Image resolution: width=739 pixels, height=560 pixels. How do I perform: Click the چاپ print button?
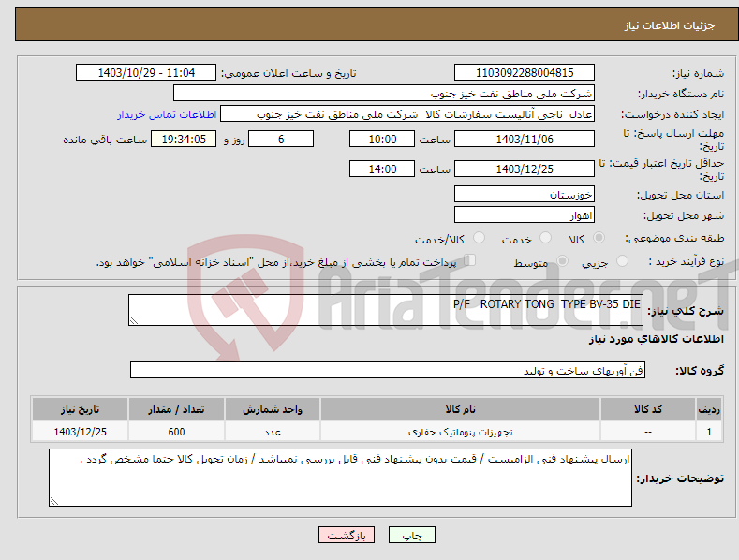pos(412,535)
